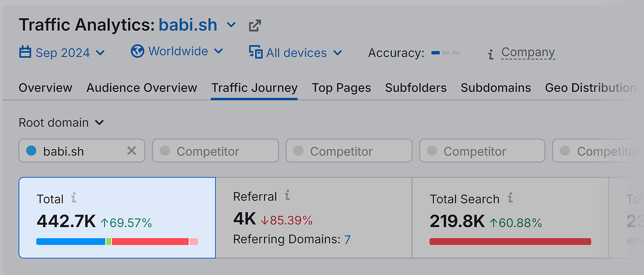644x275 pixels.
Task: Remove babi.sh using its X icon
Action: point(132,151)
